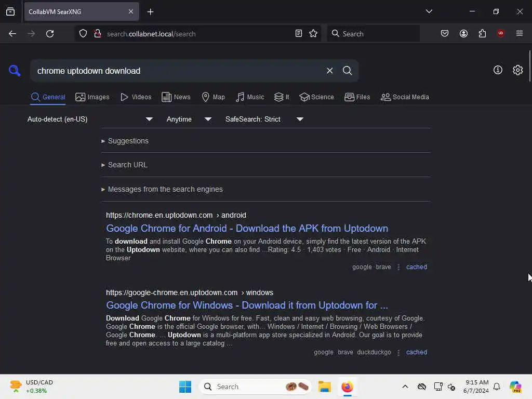Switch to the Science tab
Viewport: 532px width, 399px height.
316,97
